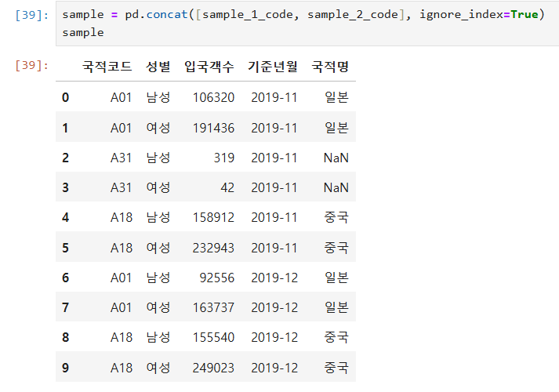Click 중국 in row 9
Viewport: 559px width, 392px height.
[336, 368]
